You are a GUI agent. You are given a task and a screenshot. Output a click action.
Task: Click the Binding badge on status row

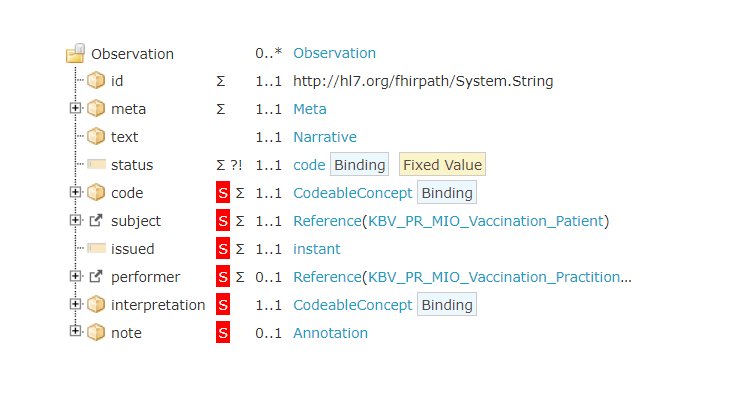[359, 165]
